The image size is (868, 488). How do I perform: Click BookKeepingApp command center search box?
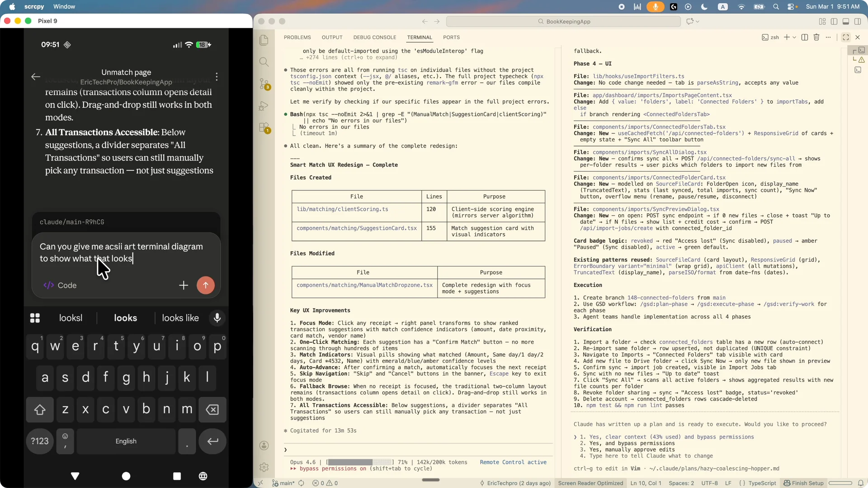coord(563,21)
